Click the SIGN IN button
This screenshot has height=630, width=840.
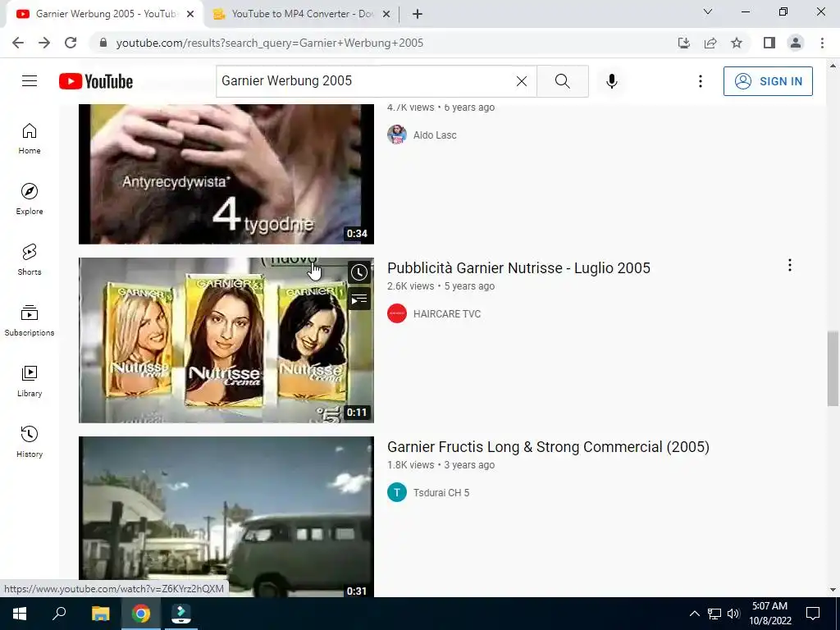pos(768,81)
